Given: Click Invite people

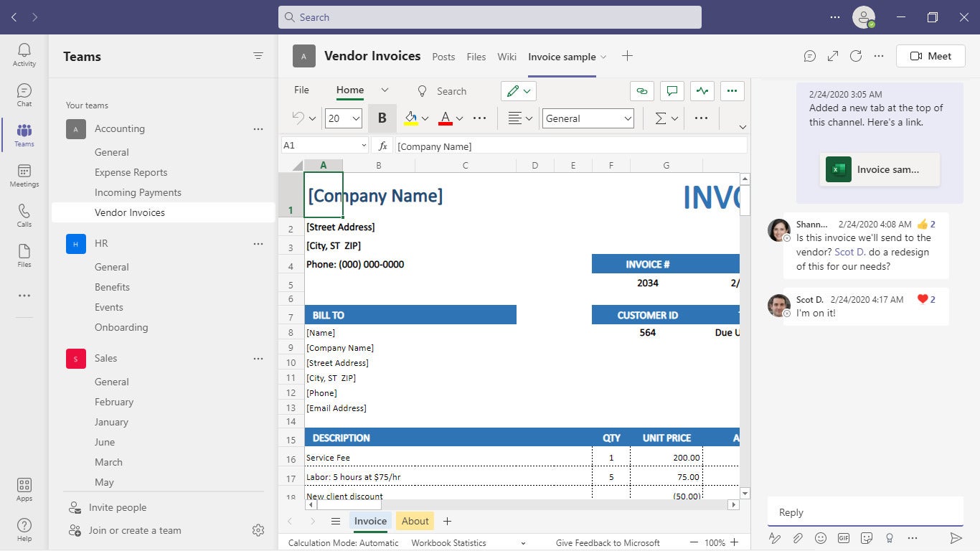Looking at the screenshot, I should pos(117,507).
